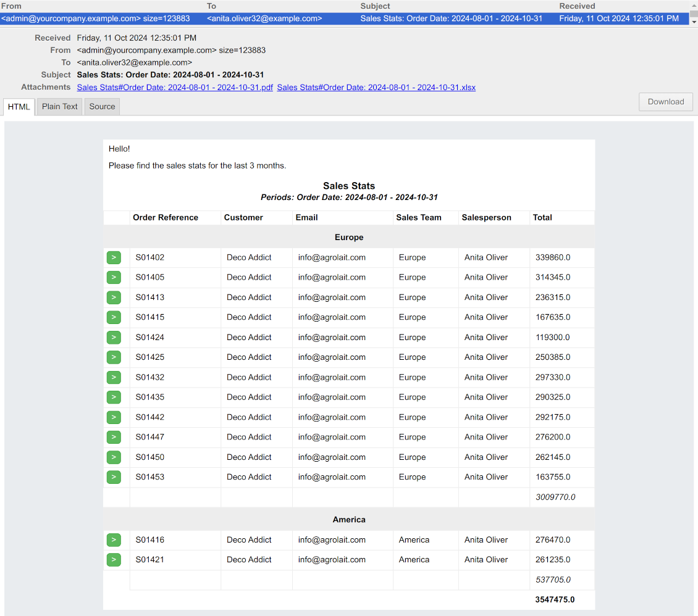Switch to the Source tab
This screenshot has width=698, height=616.
click(x=102, y=107)
